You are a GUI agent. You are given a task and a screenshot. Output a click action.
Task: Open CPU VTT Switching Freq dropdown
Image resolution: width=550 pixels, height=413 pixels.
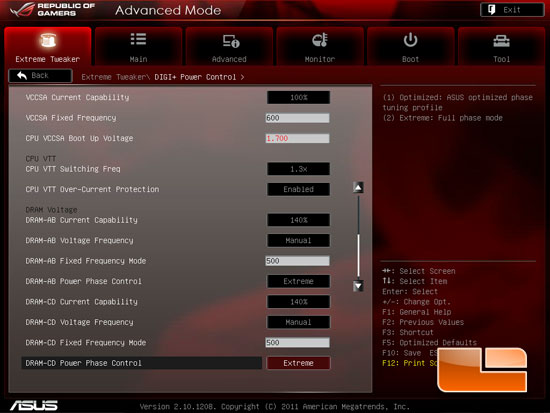pos(298,169)
